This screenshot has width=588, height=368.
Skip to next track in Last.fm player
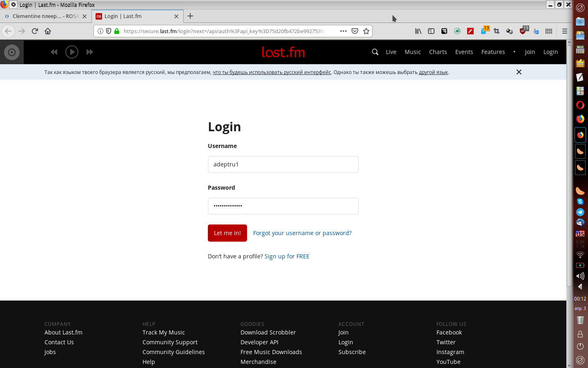90,52
